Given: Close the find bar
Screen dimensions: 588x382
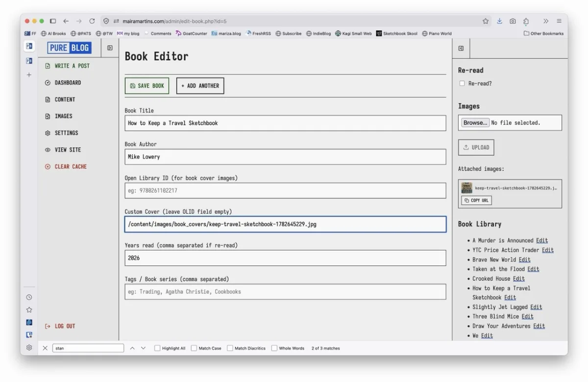Looking at the screenshot, I should (x=45, y=348).
